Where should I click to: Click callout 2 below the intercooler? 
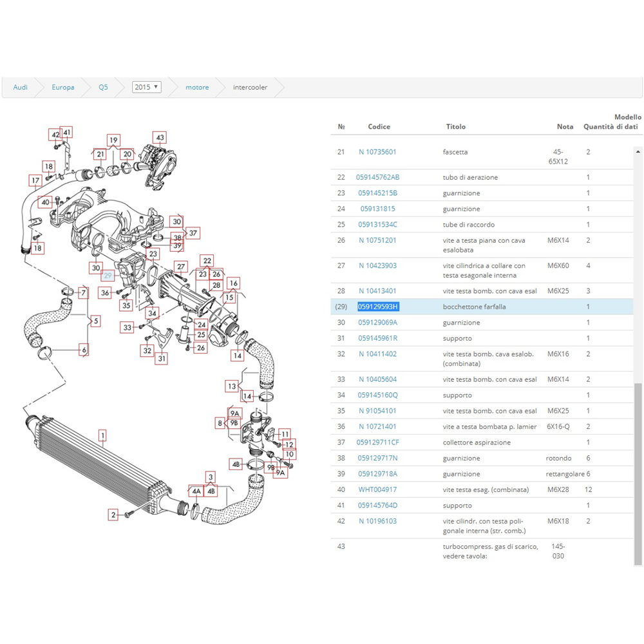point(113,515)
